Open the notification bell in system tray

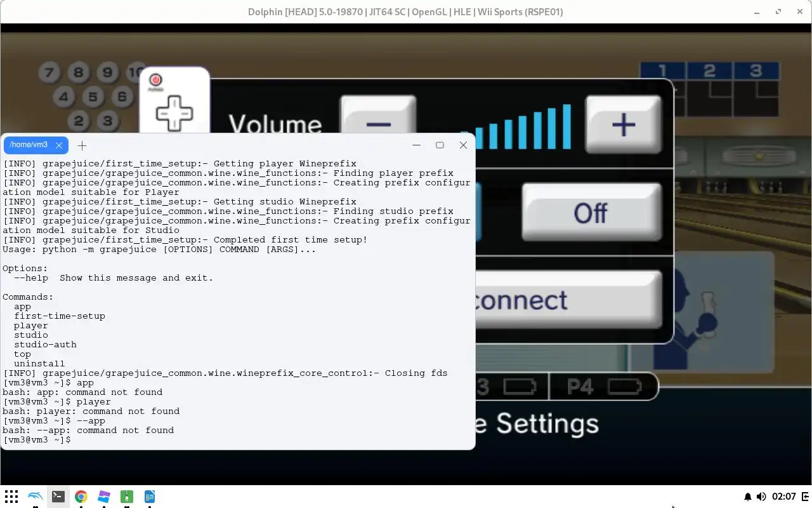pos(747,497)
